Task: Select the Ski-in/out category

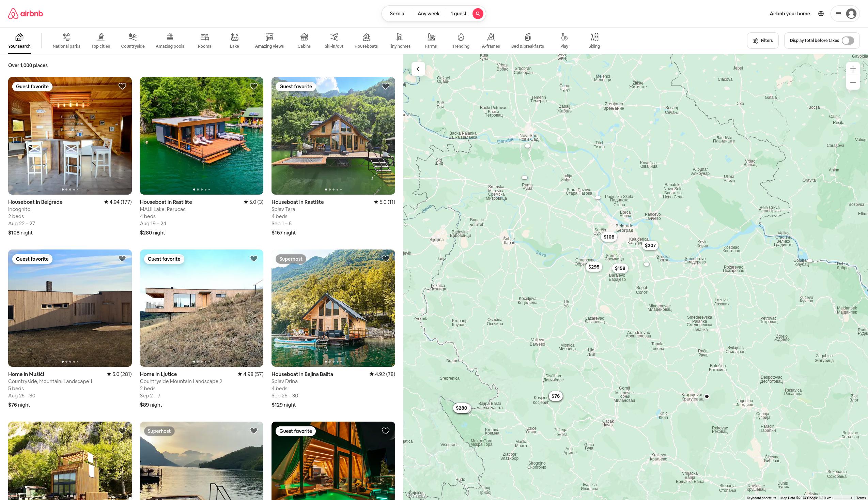Action: [x=334, y=41]
